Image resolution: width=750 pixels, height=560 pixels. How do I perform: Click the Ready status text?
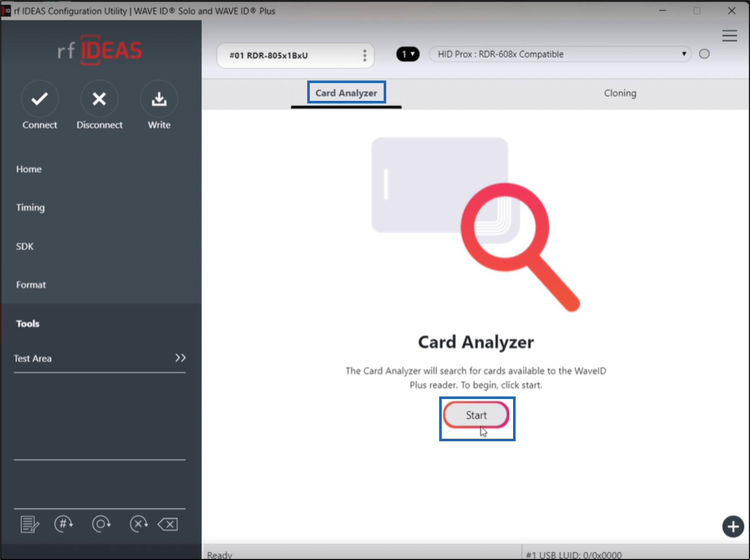click(x=220, y=554)
